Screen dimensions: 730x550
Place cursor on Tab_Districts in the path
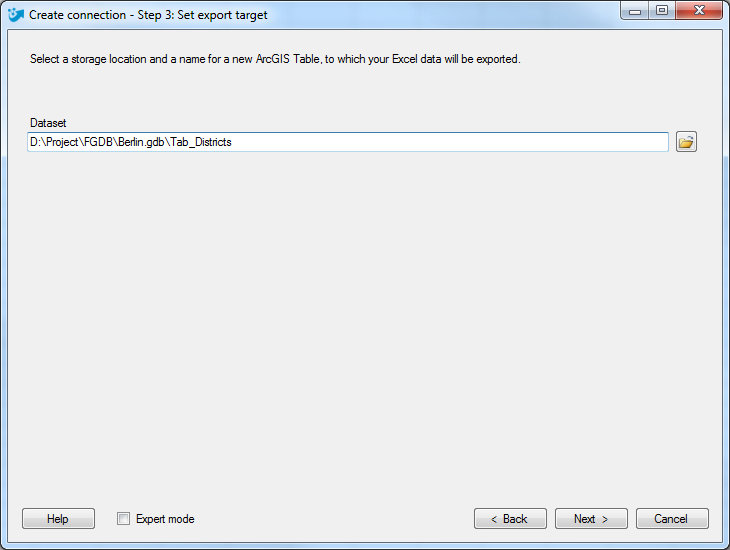[201, 142]
